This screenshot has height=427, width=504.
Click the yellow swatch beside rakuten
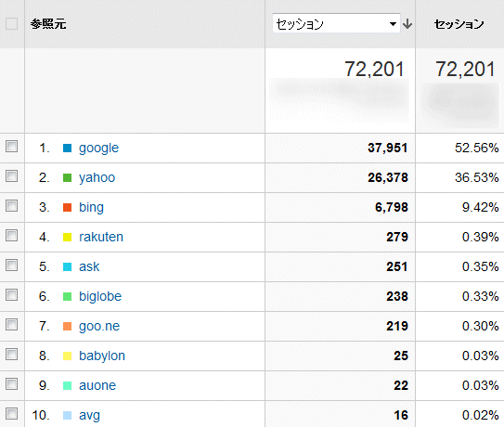click(x=67, y=237)
